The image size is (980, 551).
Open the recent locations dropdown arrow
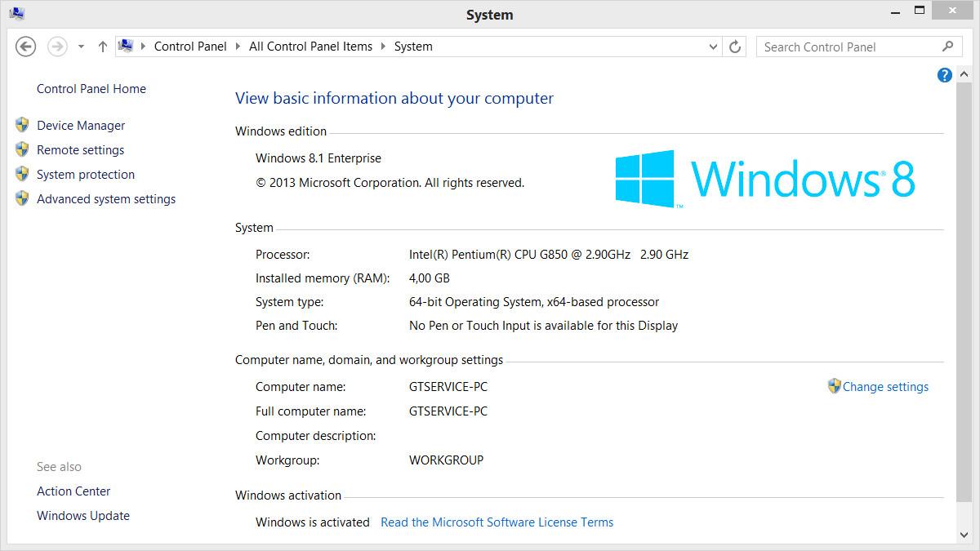81,47
